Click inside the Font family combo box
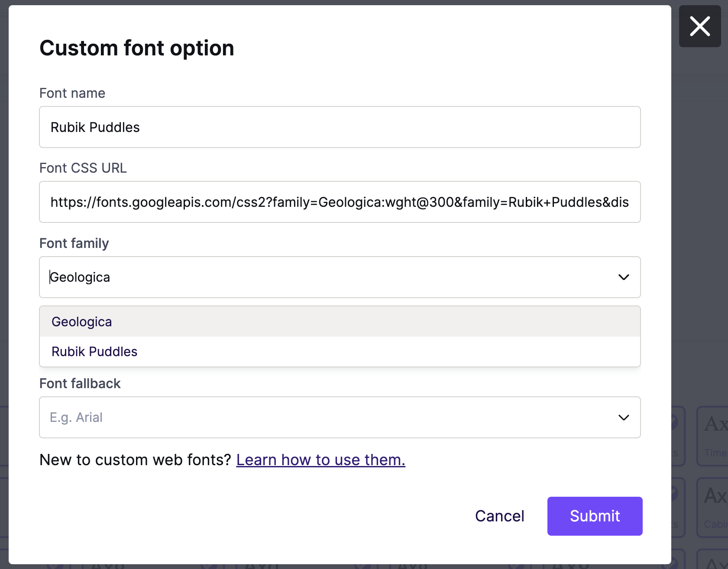The image size is (728, 569). point(303,277)
